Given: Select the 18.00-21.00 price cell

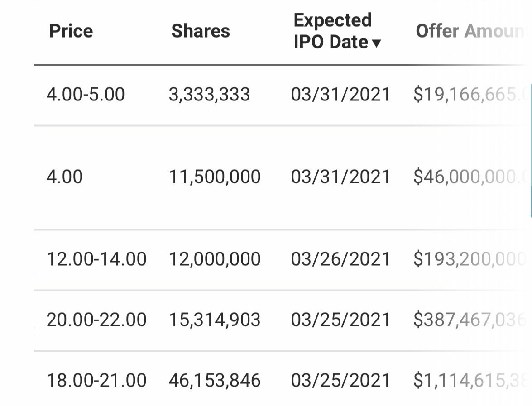Looking at the screenshot, I should 96,380.
